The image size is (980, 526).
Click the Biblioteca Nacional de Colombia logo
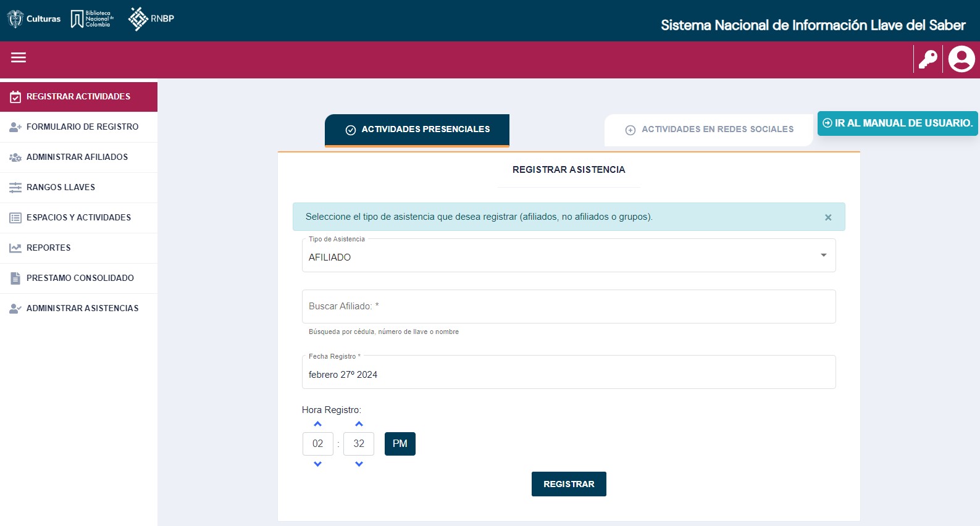[x=92, y=19]
